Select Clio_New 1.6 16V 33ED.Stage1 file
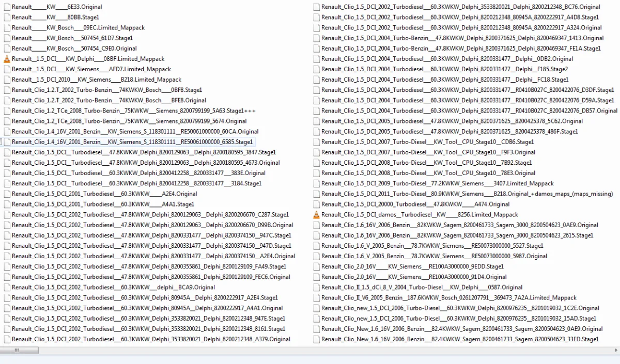Screen dimensions: 620x364 coord(460,339)
